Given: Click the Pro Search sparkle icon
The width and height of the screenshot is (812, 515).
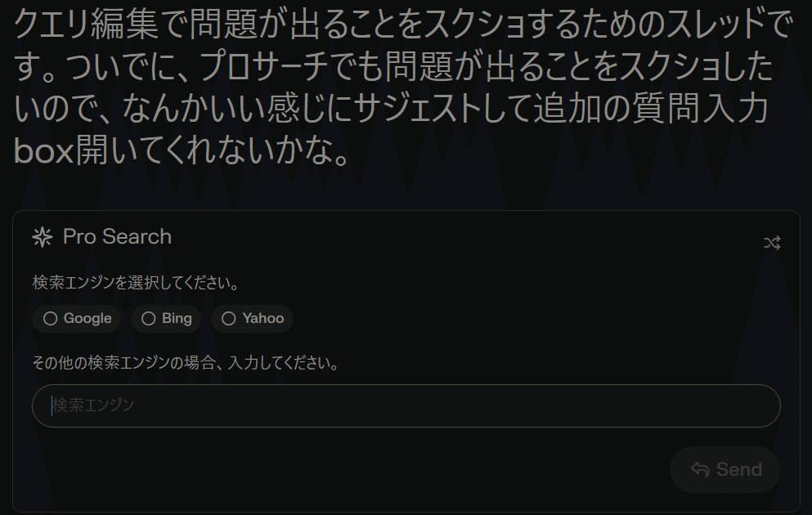Looking at the screenshot, I should click(x=43, y=237).
